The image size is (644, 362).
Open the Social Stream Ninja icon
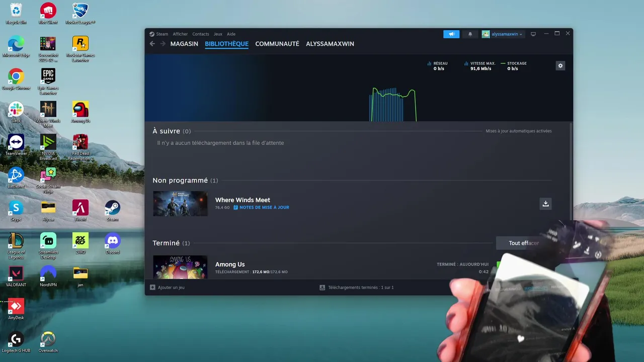coord(48,180)
